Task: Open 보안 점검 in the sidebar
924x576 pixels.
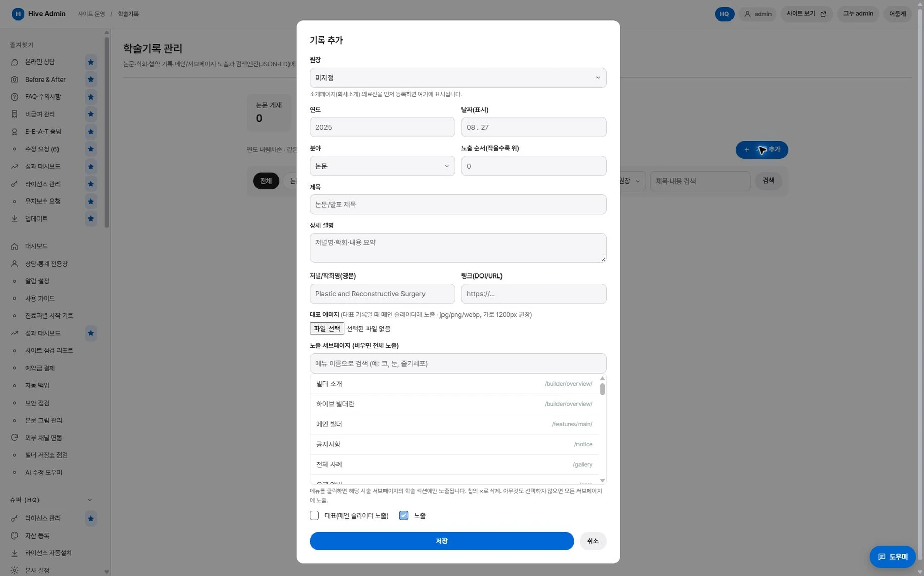Action: [x=37, y=403]
